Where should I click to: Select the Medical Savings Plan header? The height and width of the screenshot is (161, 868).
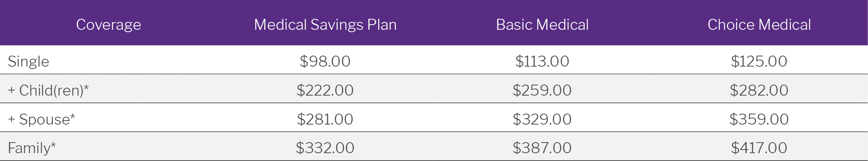click(325, 25)
